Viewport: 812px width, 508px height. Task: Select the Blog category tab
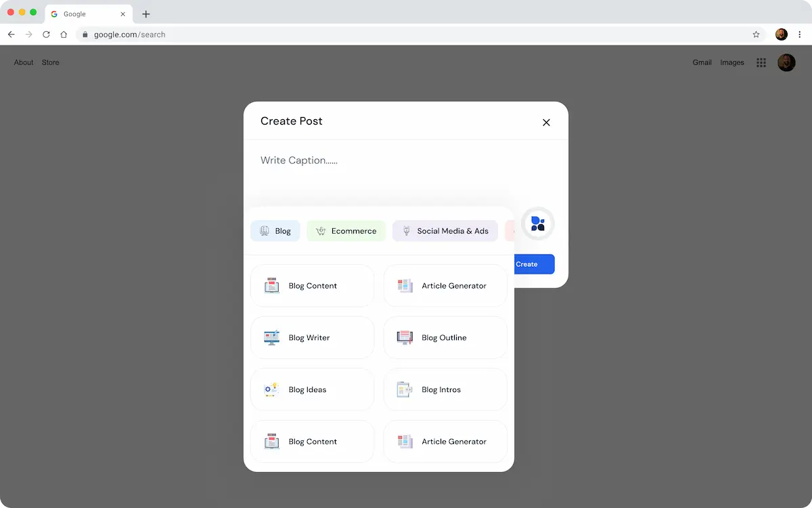pyautogui.click(x=275, y=231)
